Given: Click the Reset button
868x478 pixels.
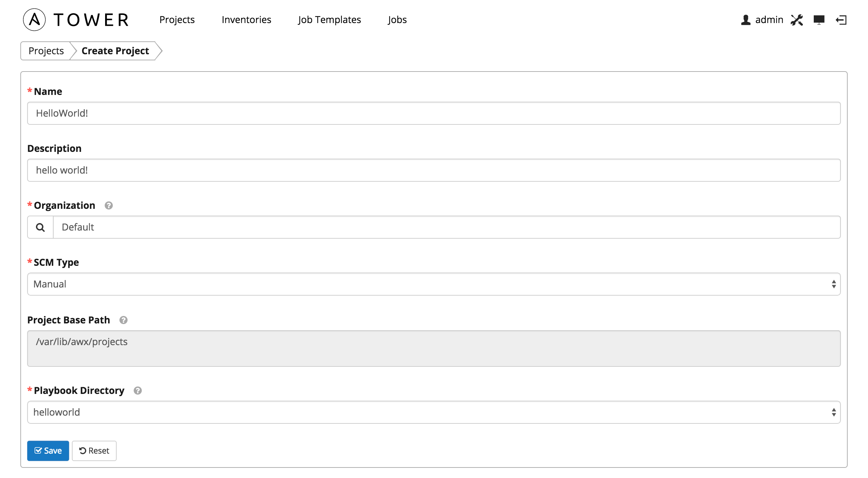Looking at the screenshot, I should (94, 451).
